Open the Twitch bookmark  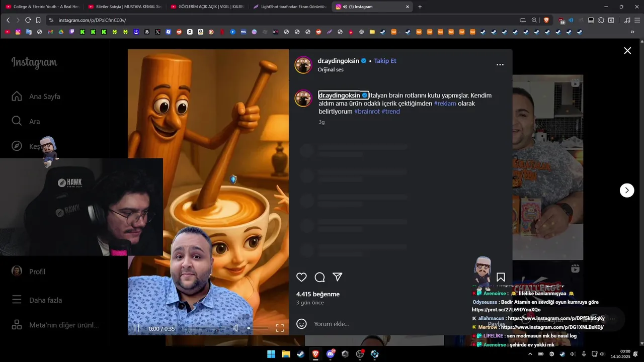(71, 32)
